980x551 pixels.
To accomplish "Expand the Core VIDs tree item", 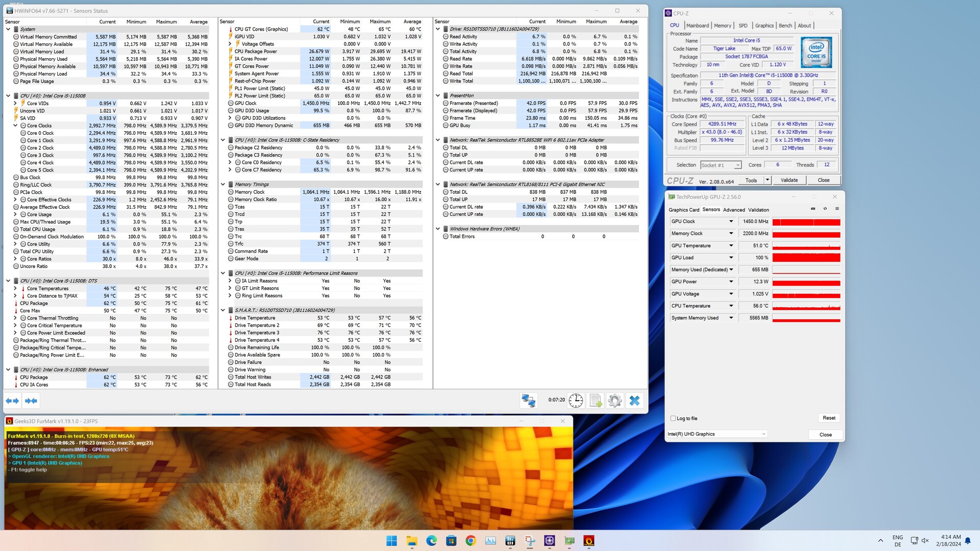I will 15,103.
